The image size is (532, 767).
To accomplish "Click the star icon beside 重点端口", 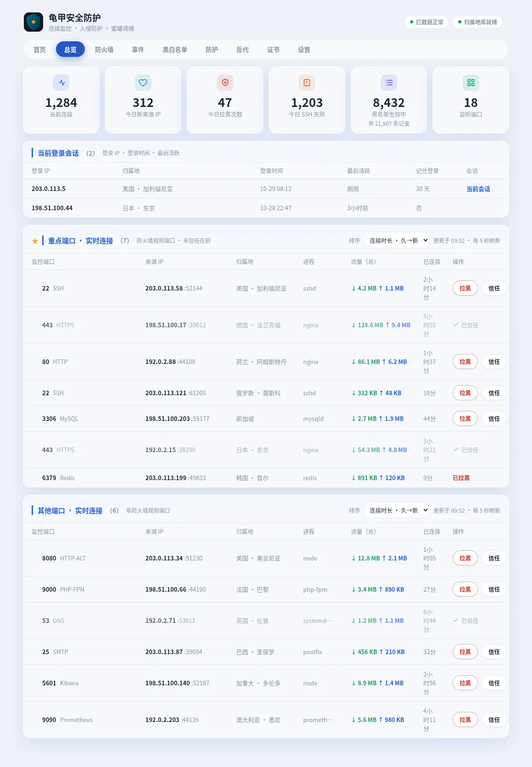I will coord(35,241).
